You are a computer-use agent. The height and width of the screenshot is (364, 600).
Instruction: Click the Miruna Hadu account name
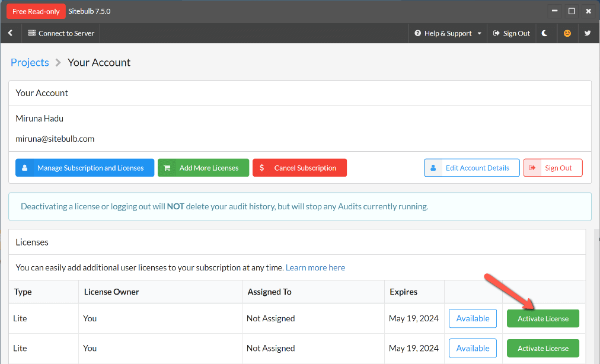point(39,119)
